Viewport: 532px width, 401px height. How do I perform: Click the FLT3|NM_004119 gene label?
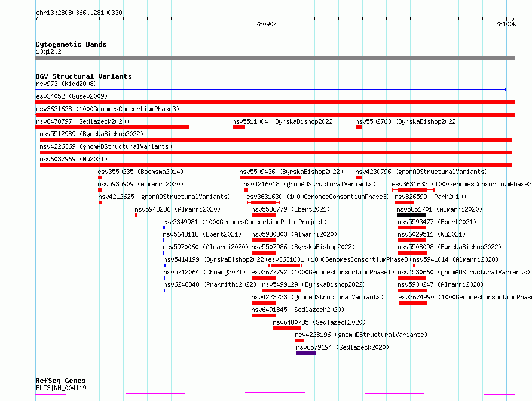[61, 388]
